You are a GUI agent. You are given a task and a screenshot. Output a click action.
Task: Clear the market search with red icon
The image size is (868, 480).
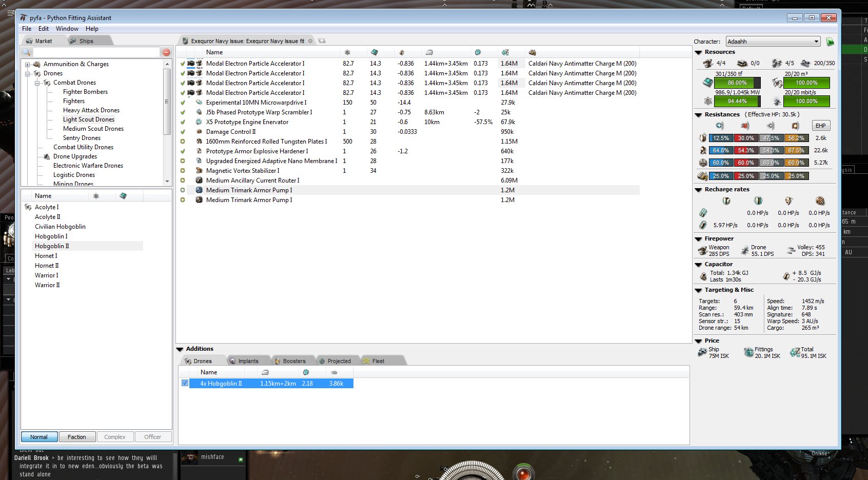coord(166,52)
